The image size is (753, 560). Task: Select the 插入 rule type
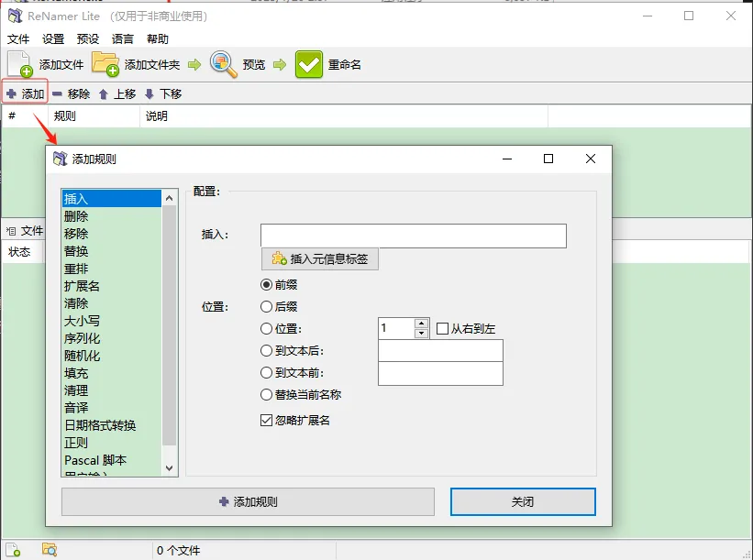point(111,199)
